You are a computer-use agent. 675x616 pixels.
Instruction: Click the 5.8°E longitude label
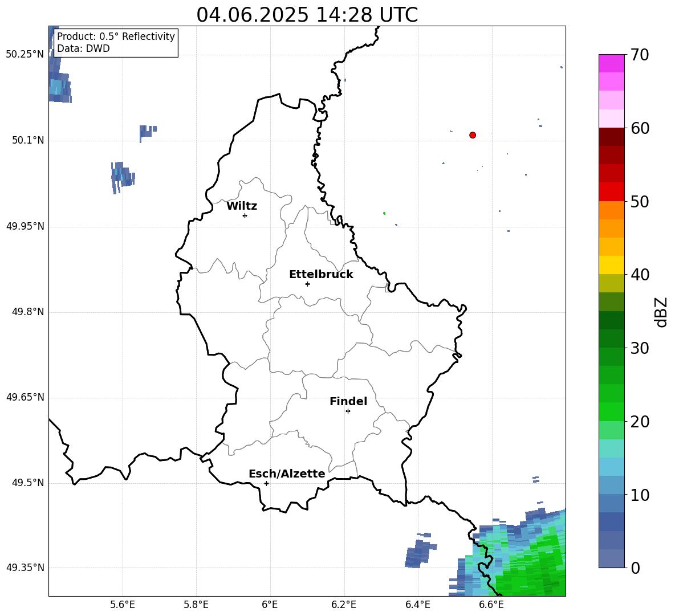[x=196, y=605]
